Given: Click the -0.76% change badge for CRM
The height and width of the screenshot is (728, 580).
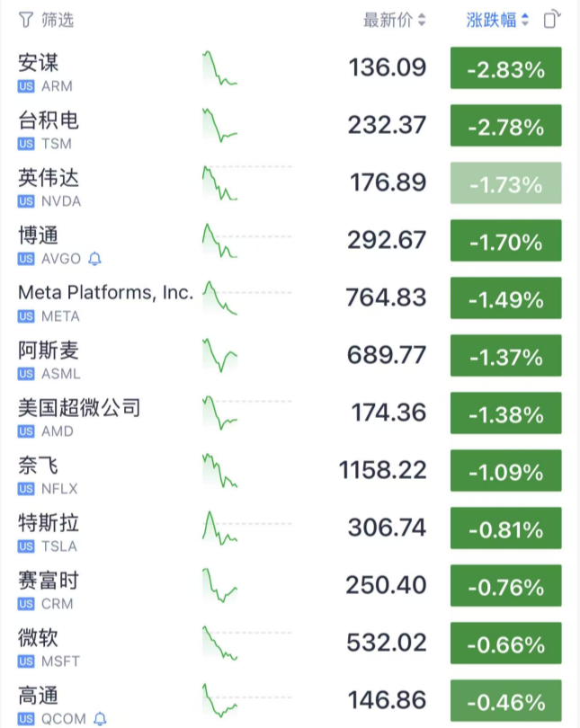Looking at the screenshot, I should pos(505,587).
